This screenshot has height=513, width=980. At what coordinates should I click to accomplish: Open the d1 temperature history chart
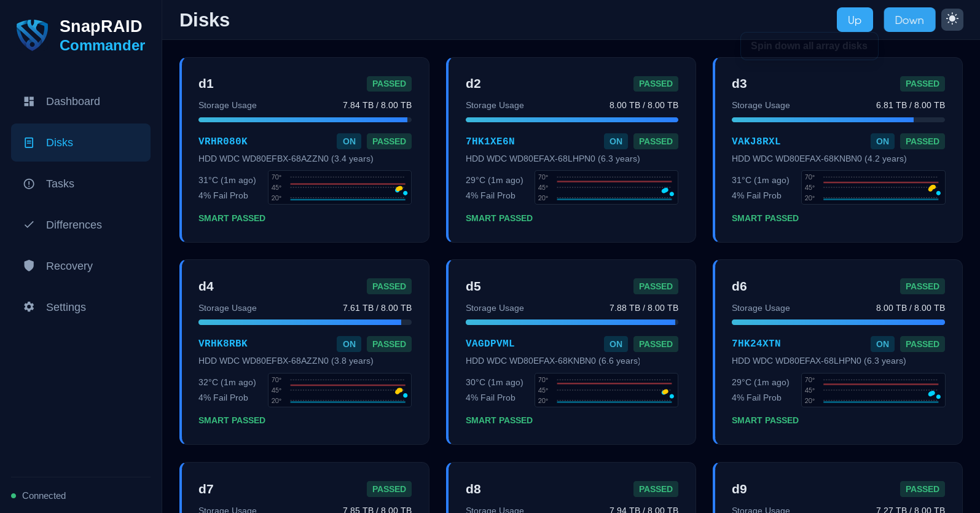click(340, 187)
